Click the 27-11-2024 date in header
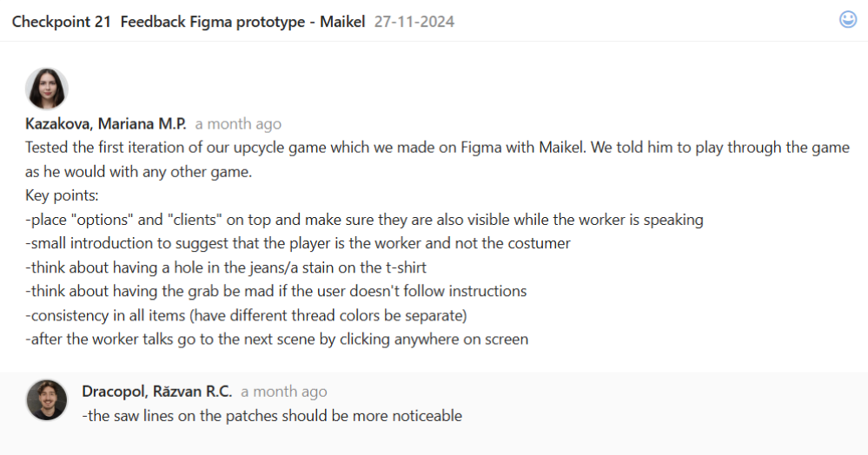Viewport: 868px width, 455px height. pyautogui.click(x=414, y=22)
